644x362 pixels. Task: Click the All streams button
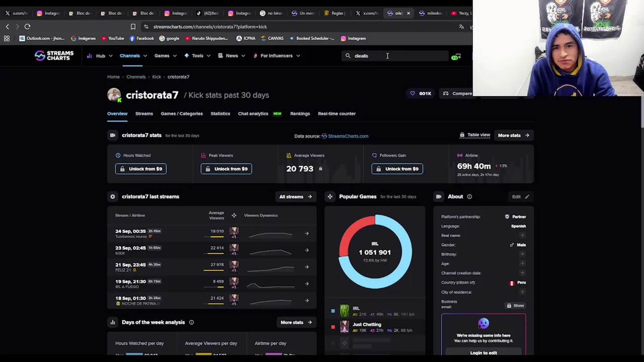click(295, 197)
